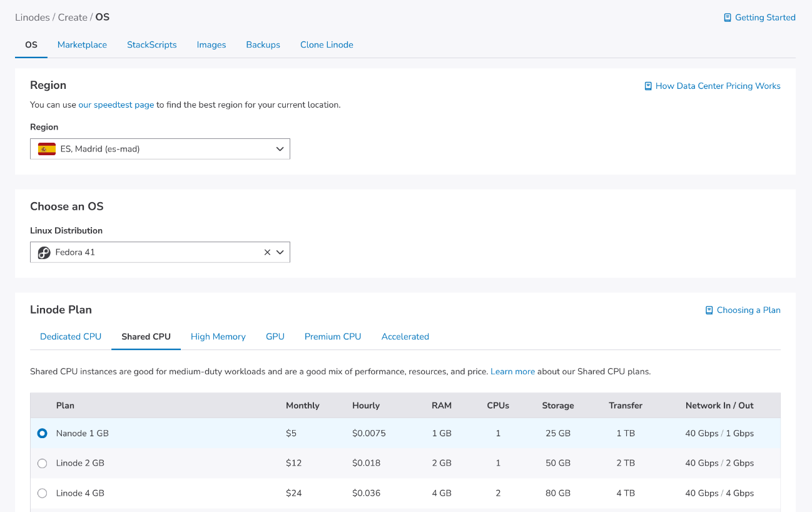Click the Spain flag icon in Region field

point(47,149)
